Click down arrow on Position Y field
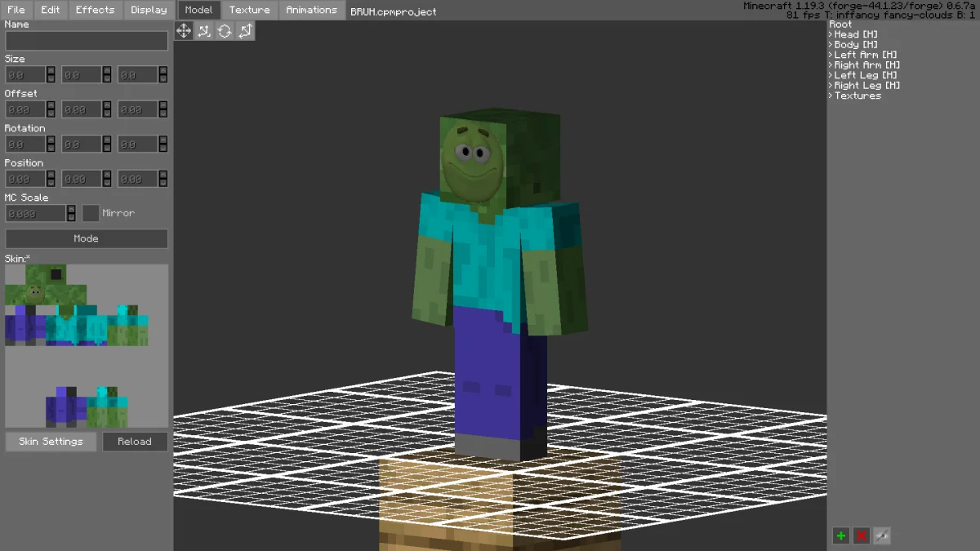 (107, 184)
